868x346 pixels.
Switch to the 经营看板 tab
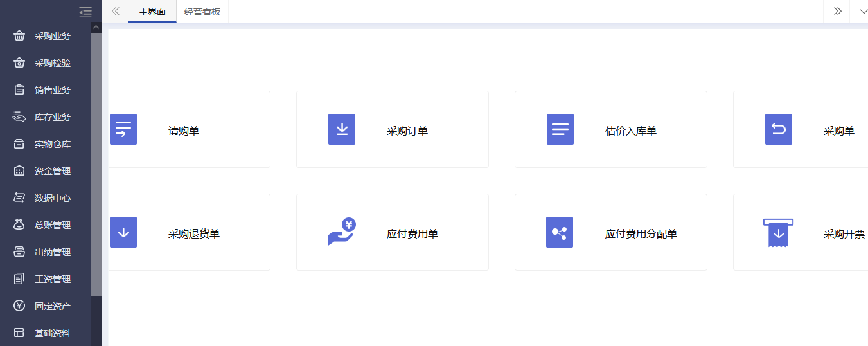click(x=202, y=12)
